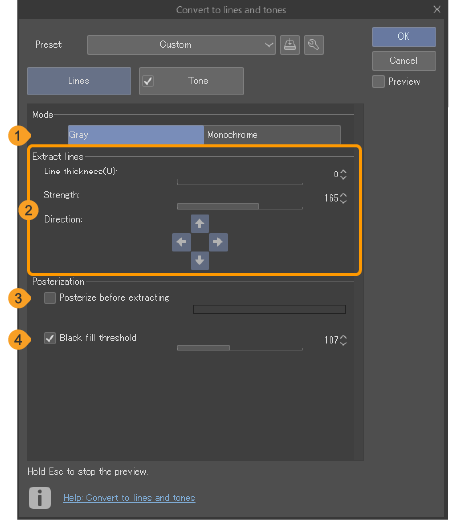Open preset settings wrench icon

(314, 45)
